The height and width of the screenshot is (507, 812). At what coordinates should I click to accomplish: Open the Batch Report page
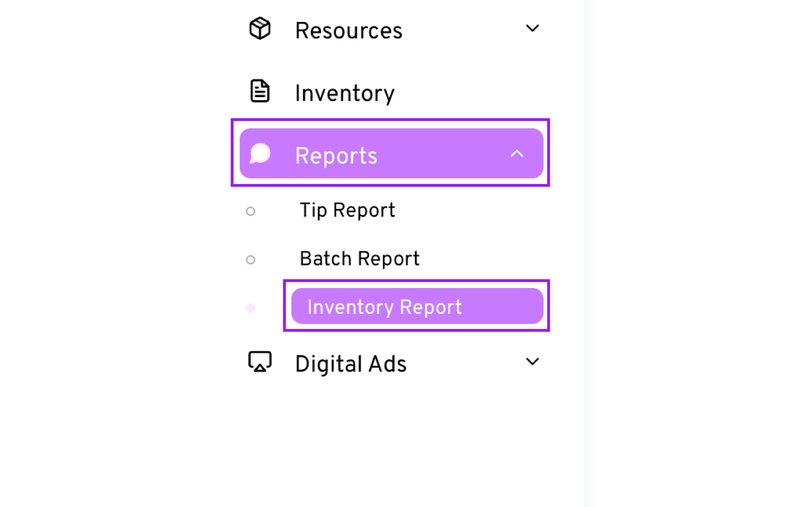359,259
